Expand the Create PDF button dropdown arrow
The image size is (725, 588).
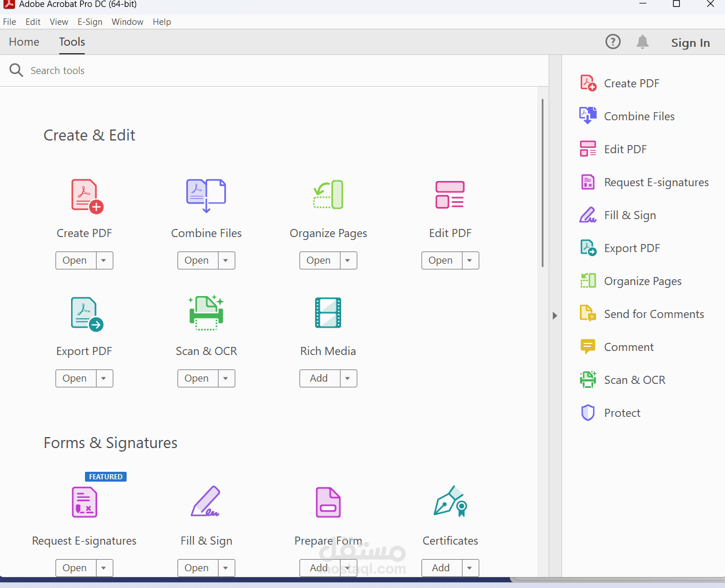point(104,260)
